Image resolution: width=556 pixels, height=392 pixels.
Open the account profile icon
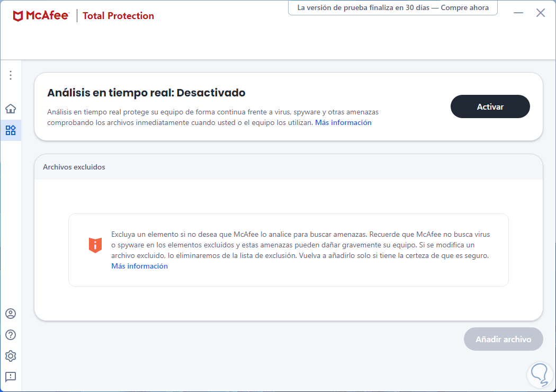pos(11,314)
